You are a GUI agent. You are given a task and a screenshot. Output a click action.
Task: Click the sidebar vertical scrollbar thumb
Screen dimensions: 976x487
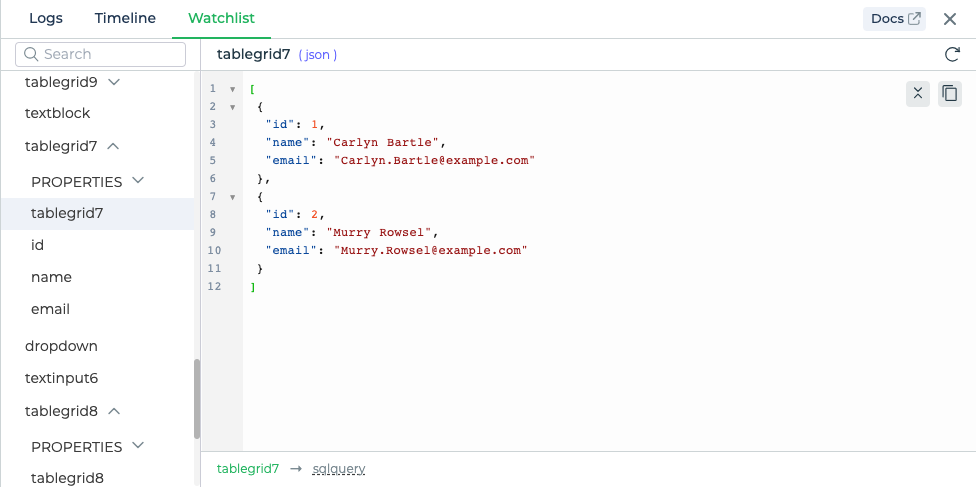tap(197, 399)
